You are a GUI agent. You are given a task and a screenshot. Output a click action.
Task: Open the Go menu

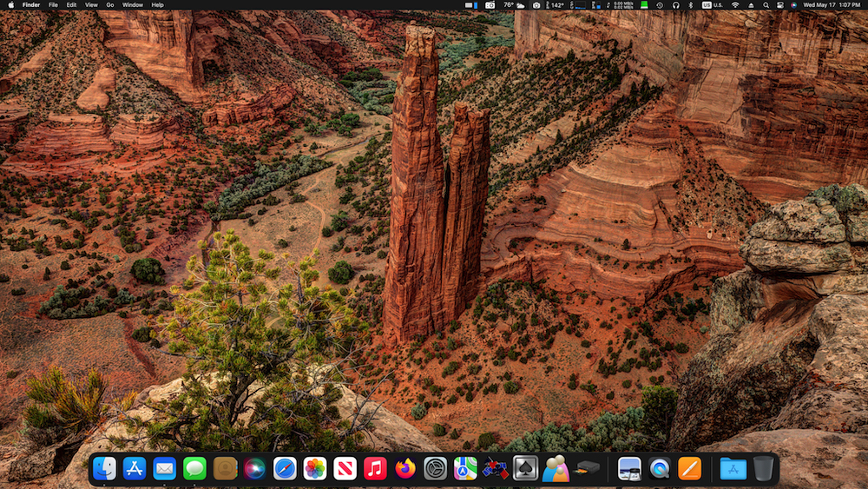110,5
